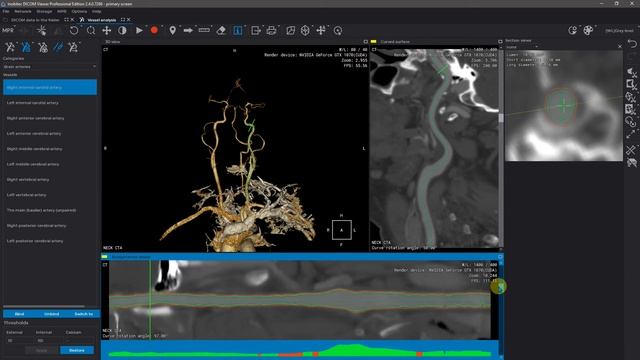This screenshot has height=360, width=640.
Task: Click the highlighted blue vessel tool icon
Action: click(26, 47)
